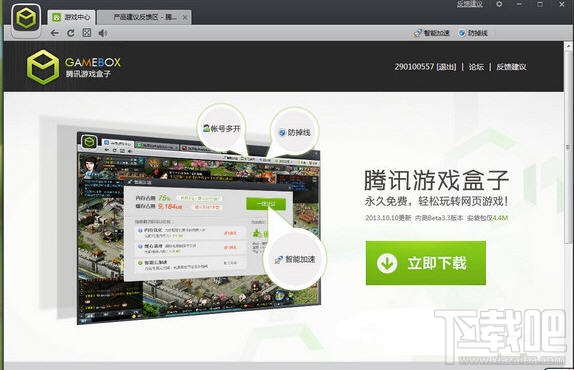Close the GameBox window
Screen dimensions: 574x370
point(562,4)
